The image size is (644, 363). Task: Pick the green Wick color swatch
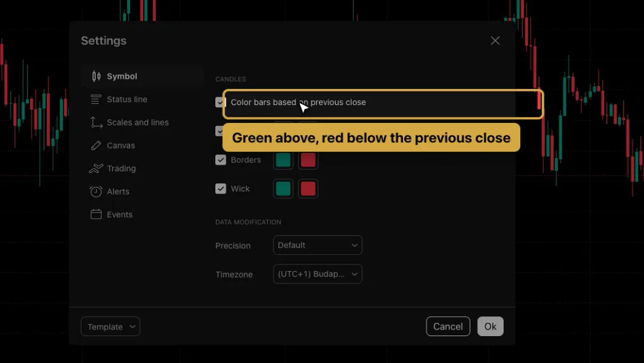pyautogui.click(x=283, y=189)
